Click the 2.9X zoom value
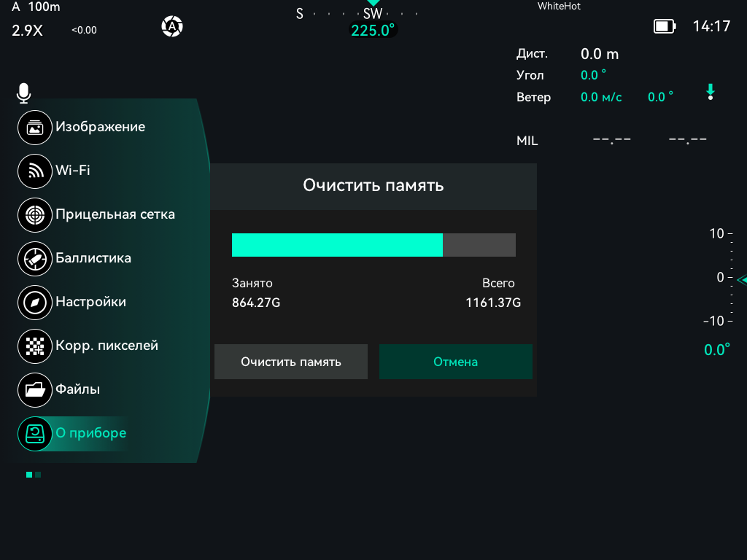The image size is (747, 560). tap(27, 31)
